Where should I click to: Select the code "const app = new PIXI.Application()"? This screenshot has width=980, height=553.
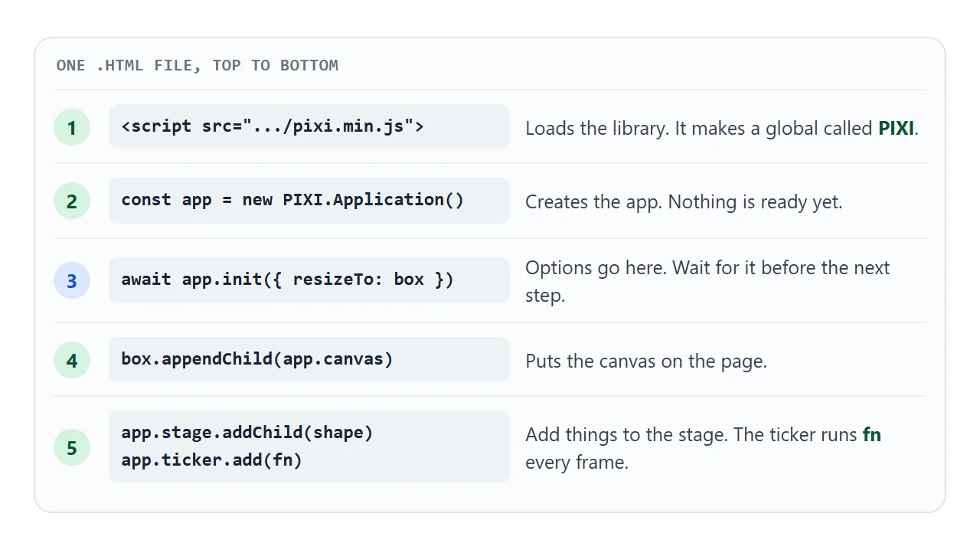tap(292, 200)
